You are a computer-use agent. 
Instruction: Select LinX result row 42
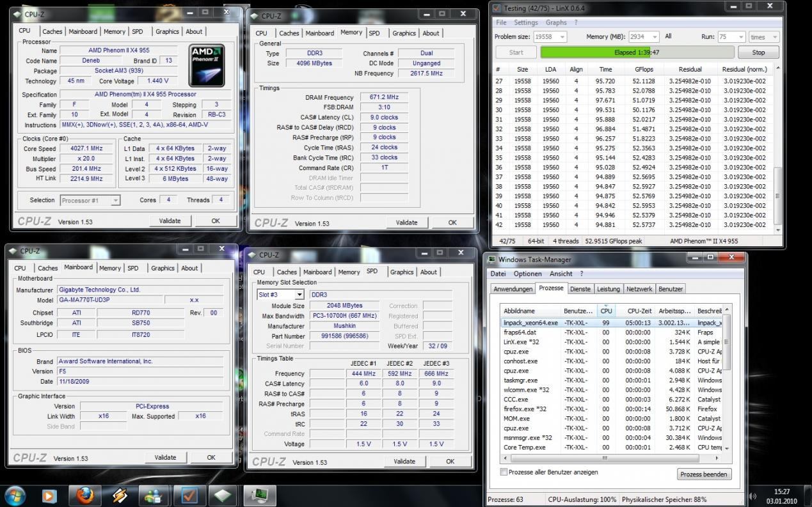633,225
